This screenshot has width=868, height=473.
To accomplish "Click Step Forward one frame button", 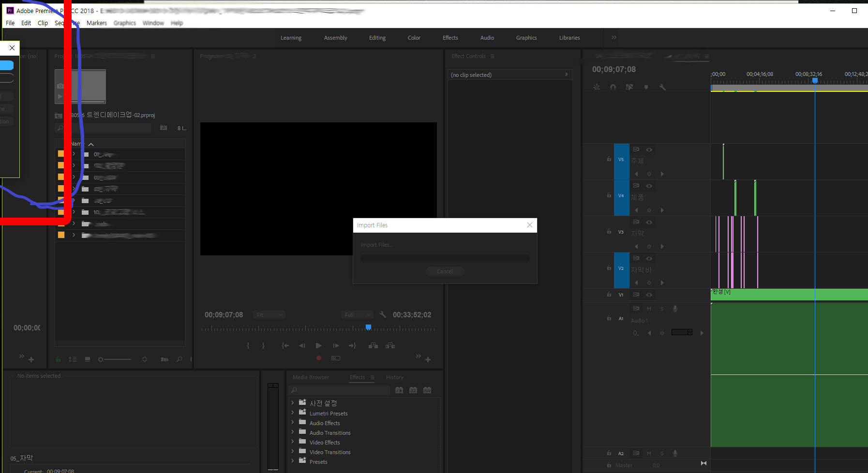I will point(336,345).
